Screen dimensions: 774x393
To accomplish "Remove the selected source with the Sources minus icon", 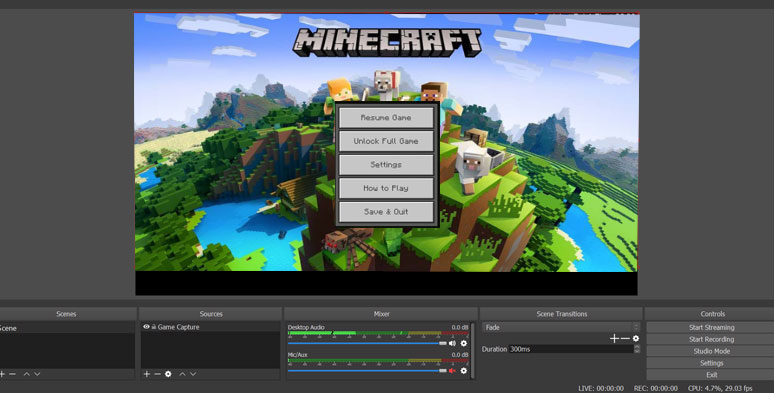I will click(157, 374).
